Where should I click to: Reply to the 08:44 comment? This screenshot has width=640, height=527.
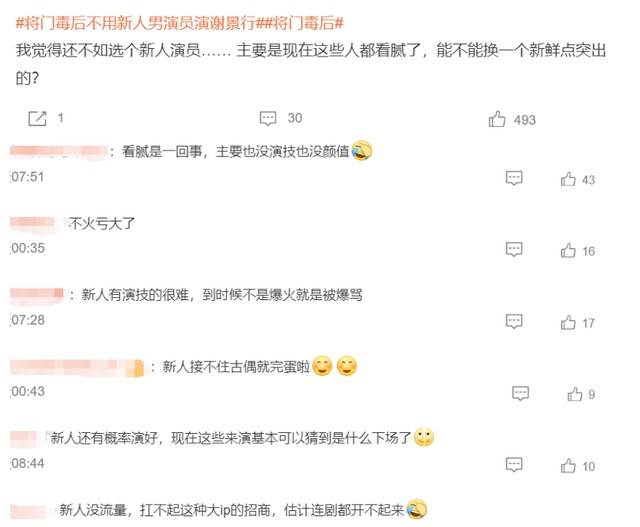point(514,465)
